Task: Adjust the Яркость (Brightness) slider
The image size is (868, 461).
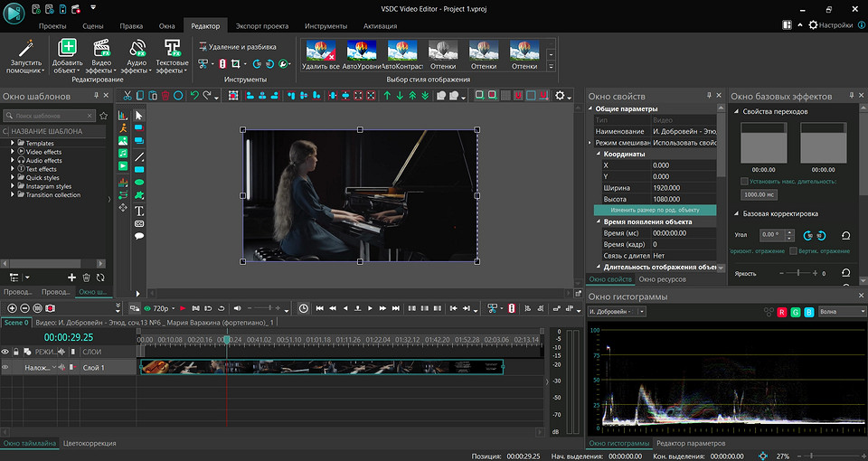Action: click(x=798, y=273)
